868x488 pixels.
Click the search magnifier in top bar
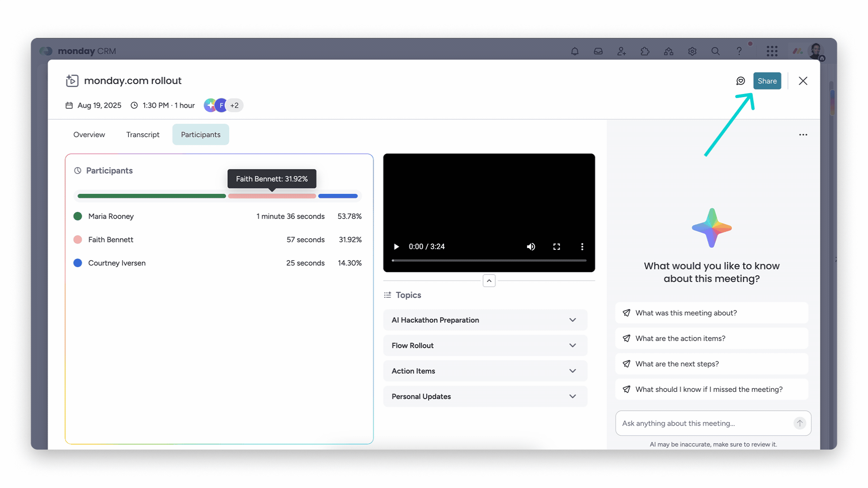tap(716, 52)
